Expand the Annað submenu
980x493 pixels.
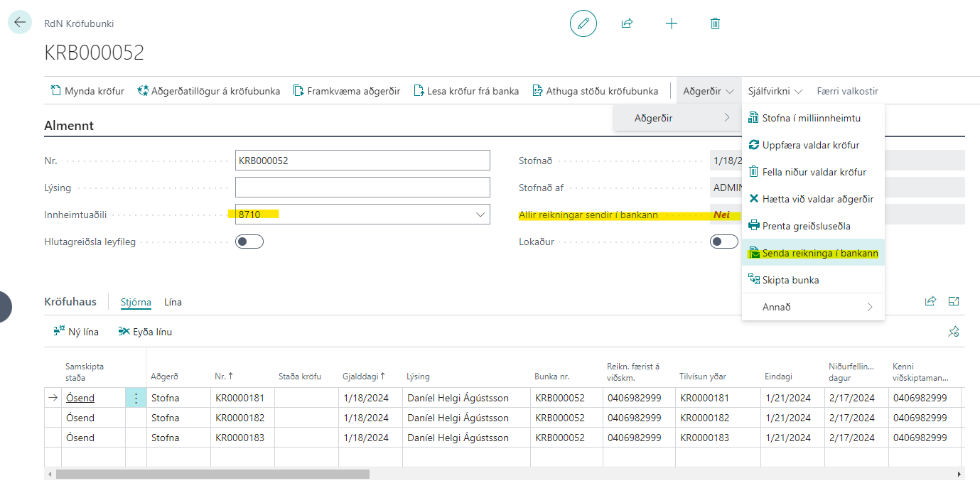813,307
